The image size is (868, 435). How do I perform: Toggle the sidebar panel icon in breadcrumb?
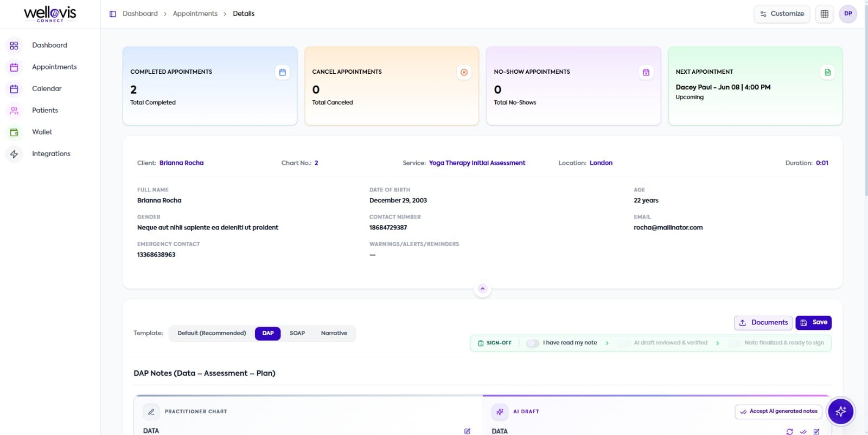coord(113,14)
